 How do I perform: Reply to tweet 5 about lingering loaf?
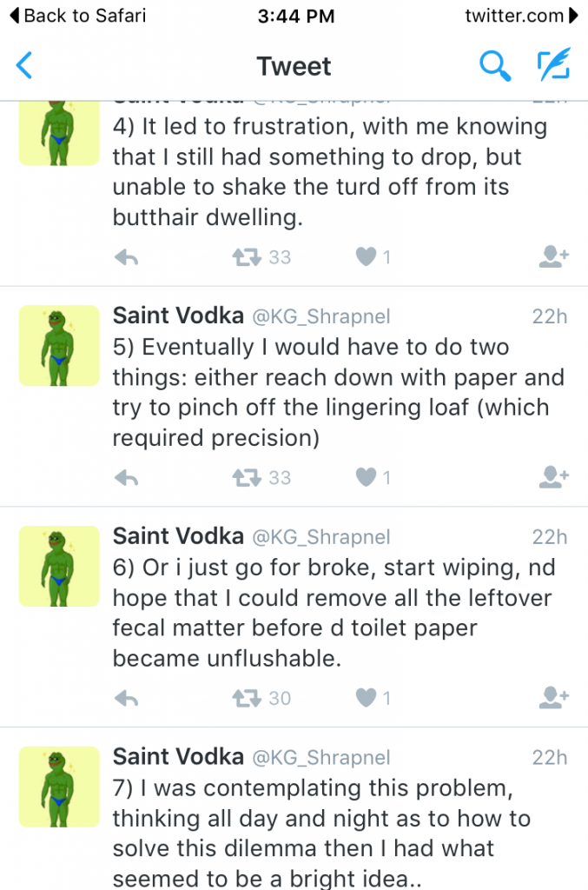pyautogui.click(x=127, y=477)
